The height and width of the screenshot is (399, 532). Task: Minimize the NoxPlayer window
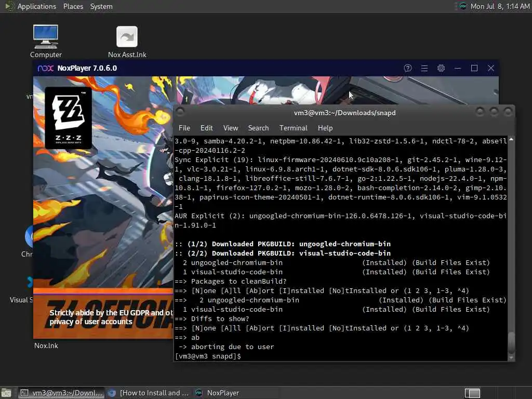coord(458,68)
